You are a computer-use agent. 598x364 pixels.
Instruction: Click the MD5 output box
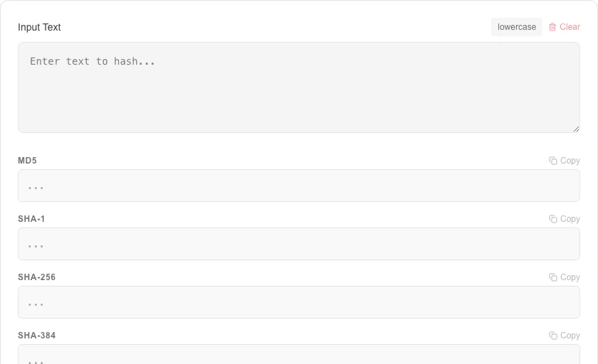299,186
